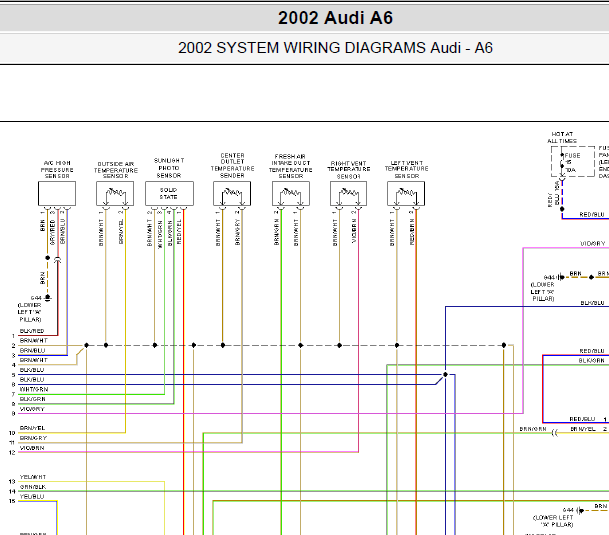The image size is (609, 535).
Task: Click the "BLK/BLU" label at the right edge
Action: [x=592, y=303]
